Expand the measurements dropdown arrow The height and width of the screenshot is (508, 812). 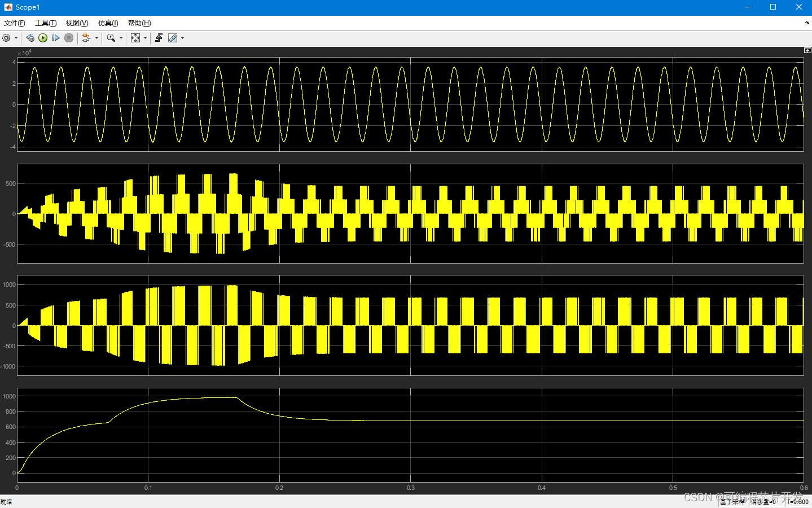[182, 38]
